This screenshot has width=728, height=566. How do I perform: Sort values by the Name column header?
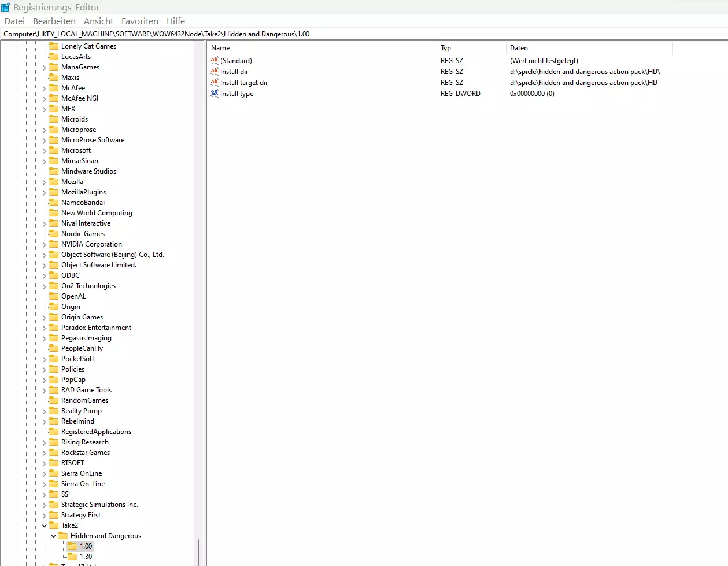[x=321, y=48]
